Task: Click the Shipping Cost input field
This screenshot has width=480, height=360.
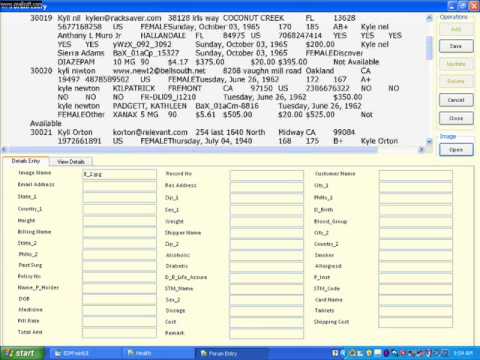Action: 415,322
